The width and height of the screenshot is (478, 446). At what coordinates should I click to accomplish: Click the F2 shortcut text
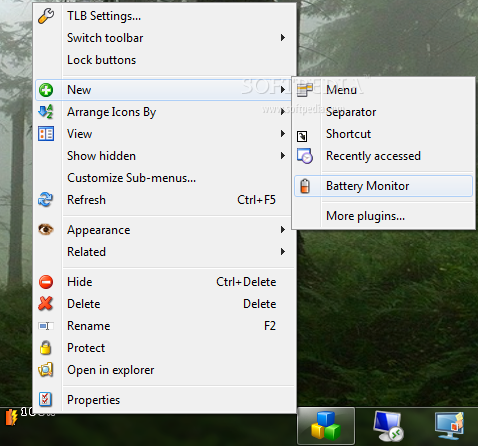(270, 326)
